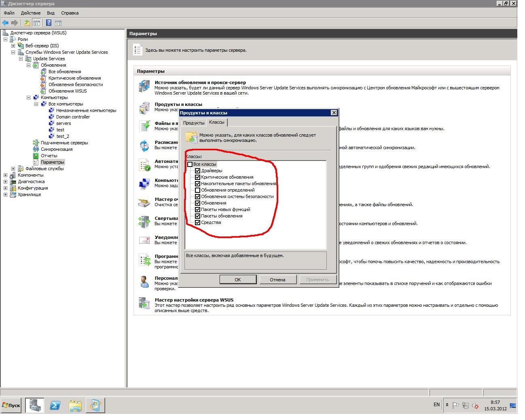Viewport: 525px width, 420px height.
Task: Click the Show/Hide action pane icon
Action: coord(58,23)
